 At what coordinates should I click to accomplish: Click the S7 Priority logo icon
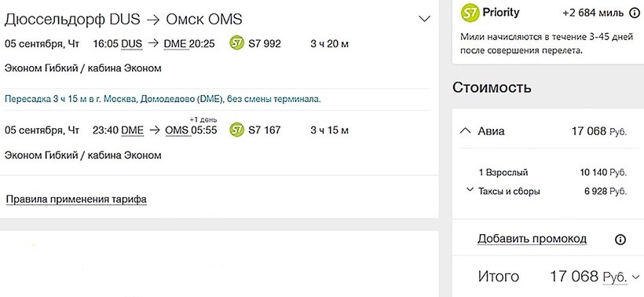[470, 13]
